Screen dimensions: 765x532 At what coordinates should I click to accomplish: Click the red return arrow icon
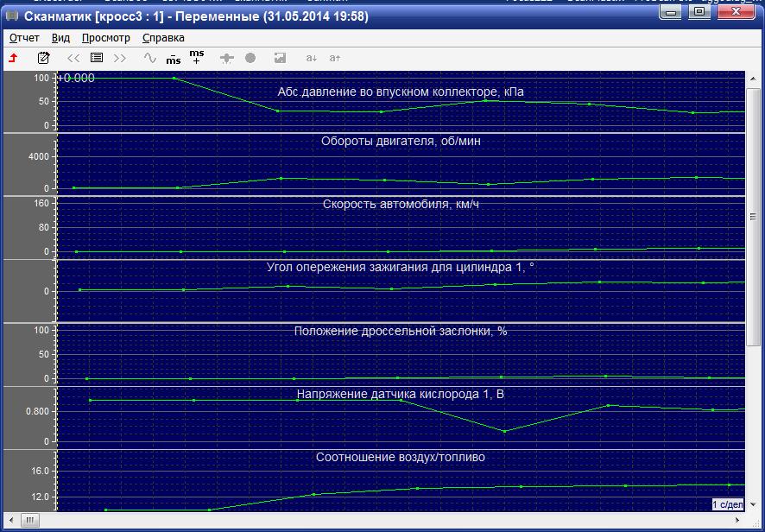pyautogui.click(x=14, y=58)
